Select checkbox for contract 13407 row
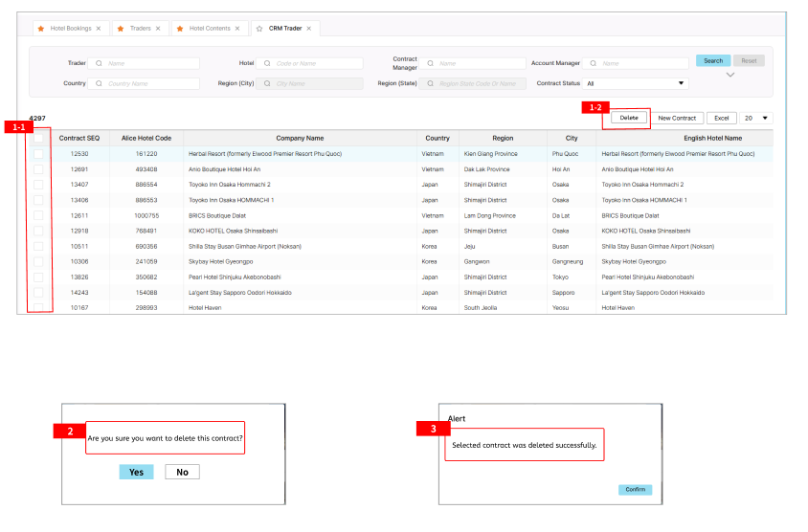The image size is (808, 532). [38, 184]
